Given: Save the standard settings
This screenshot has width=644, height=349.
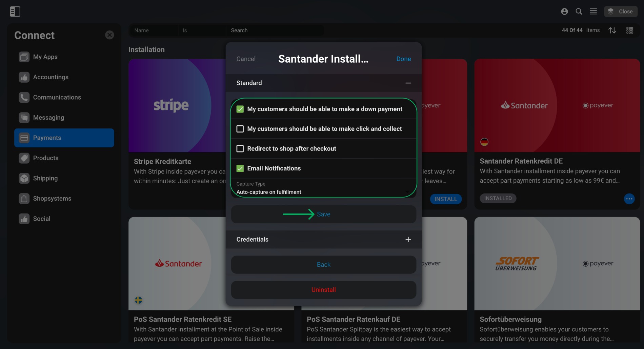Looking at the screenshot, I should coord(324,214).
